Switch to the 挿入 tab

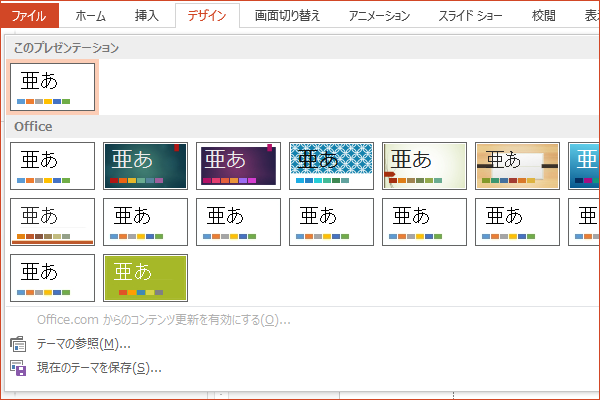coord(147,16)
